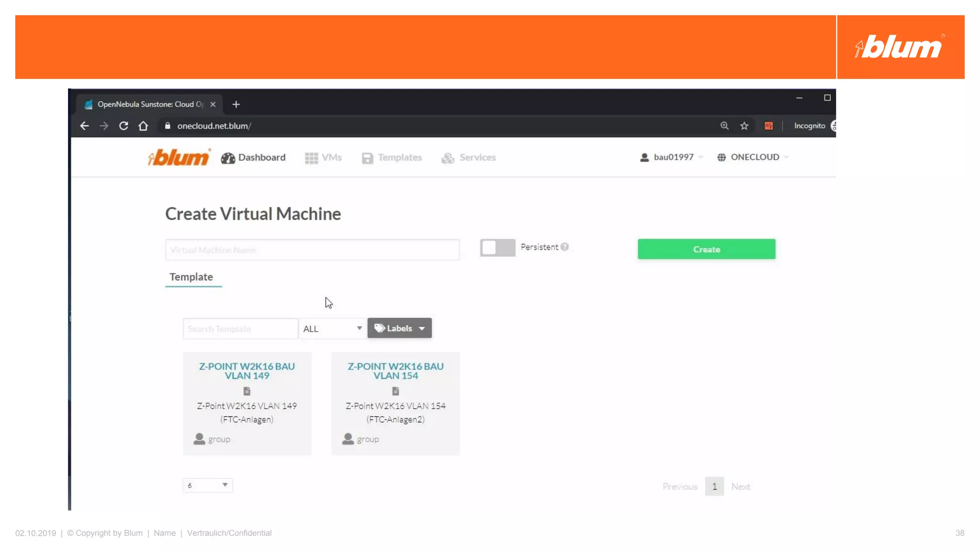Viewport: 980px width, 551px height.
Task: Click the Persistent help question mark icon
Action: tap(565, 247)
